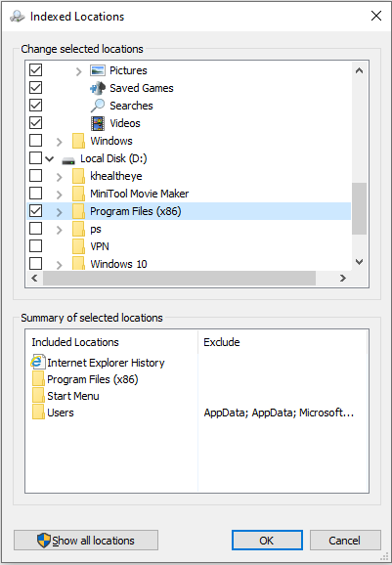This screenshot has width=392, height=565.
Task: Click Show all locations button
Action: pos(86,541)
